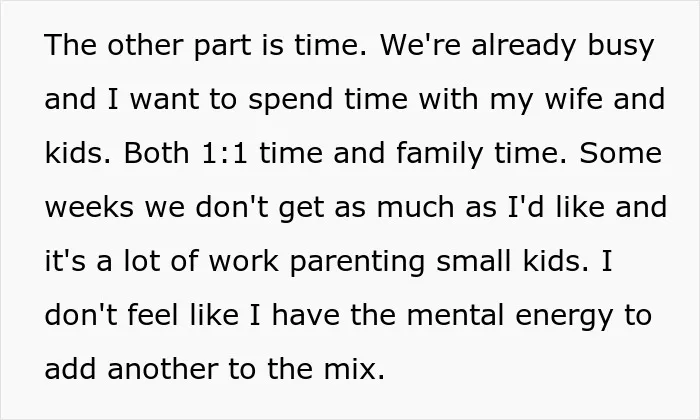
Task: Click the phrase "We're already busy"
Action: [517, 46]
